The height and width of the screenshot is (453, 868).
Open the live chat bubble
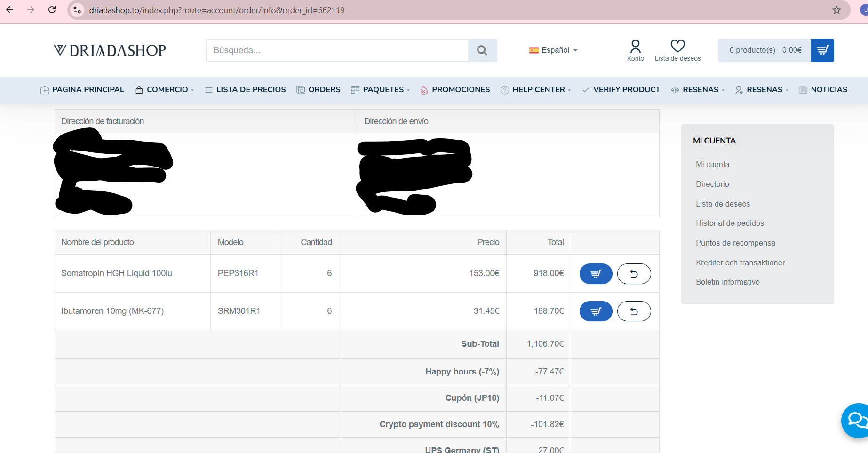(856, 420)
